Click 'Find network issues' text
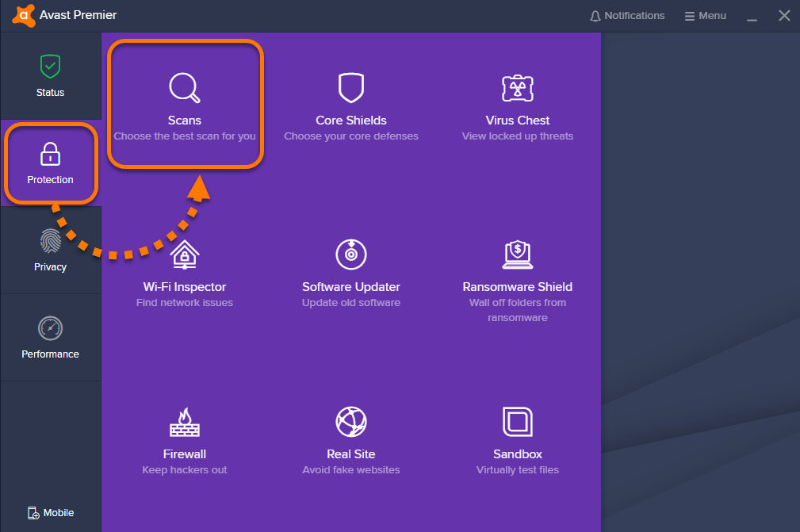The height and width of the screenshot is (532, 800). 185,302
